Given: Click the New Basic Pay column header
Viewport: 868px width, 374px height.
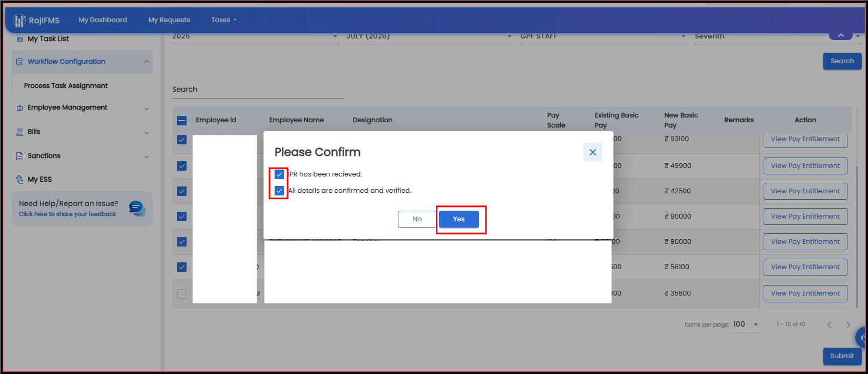Looking at the screenshot, I should pyautogui.click(x=681, y=120).
